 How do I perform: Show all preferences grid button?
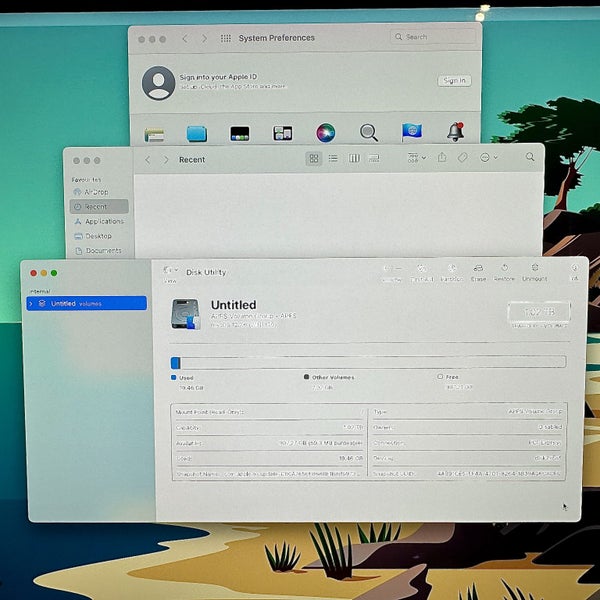pyautogui.click(x=226, y=38)
